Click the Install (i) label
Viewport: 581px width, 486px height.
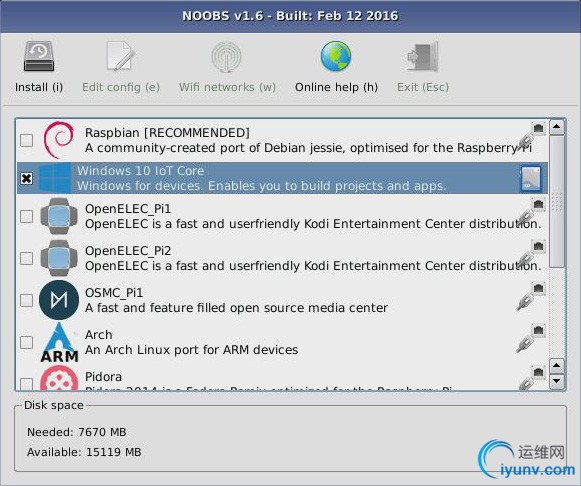pos(39,87)
